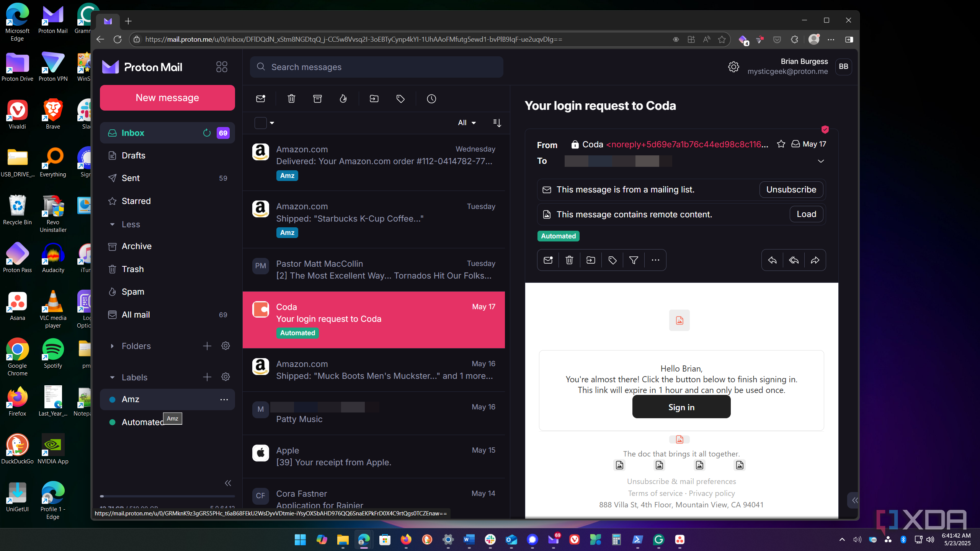Open the All filter dropdown
The image size is (980, 551).
(x=467, y=123)
